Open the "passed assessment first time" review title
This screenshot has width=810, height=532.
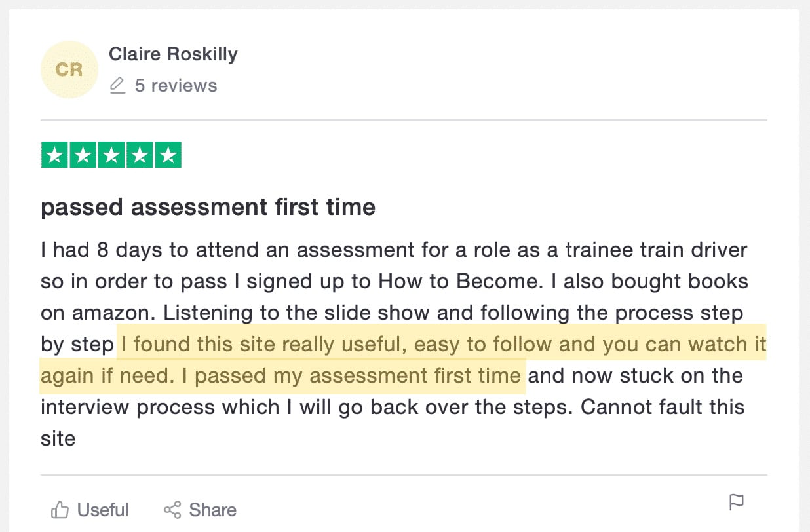pyautogui.click(x=208, y=208)
